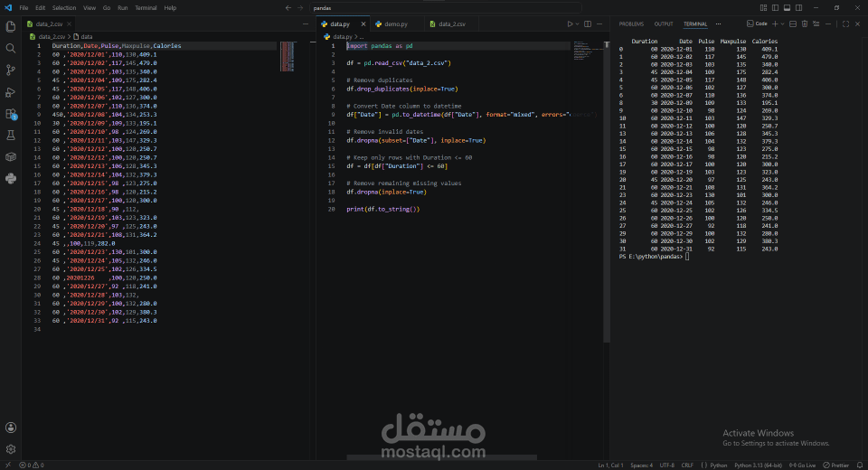Toggle bottom Panel visibility

tap(787, 8)
